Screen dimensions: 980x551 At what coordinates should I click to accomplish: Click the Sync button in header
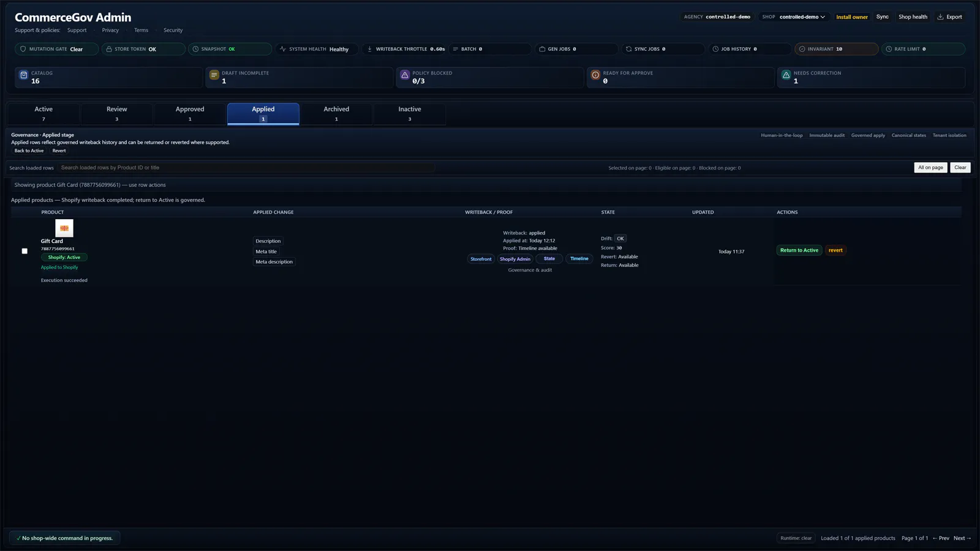(x=882, y=17)
